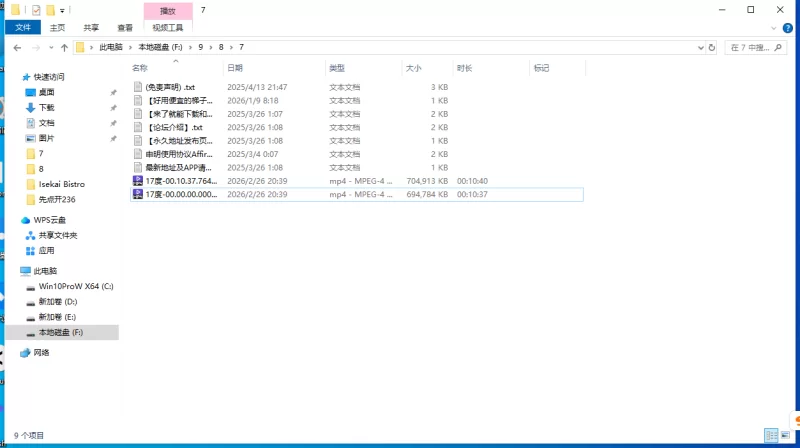Viewport: 800px width, 448px height.
Task: Open the 下载 folder in the sidebar
Action: tap(46, 108)
